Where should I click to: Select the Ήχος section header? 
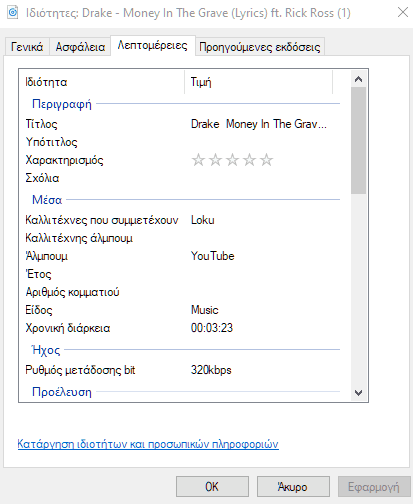(46, 350)
